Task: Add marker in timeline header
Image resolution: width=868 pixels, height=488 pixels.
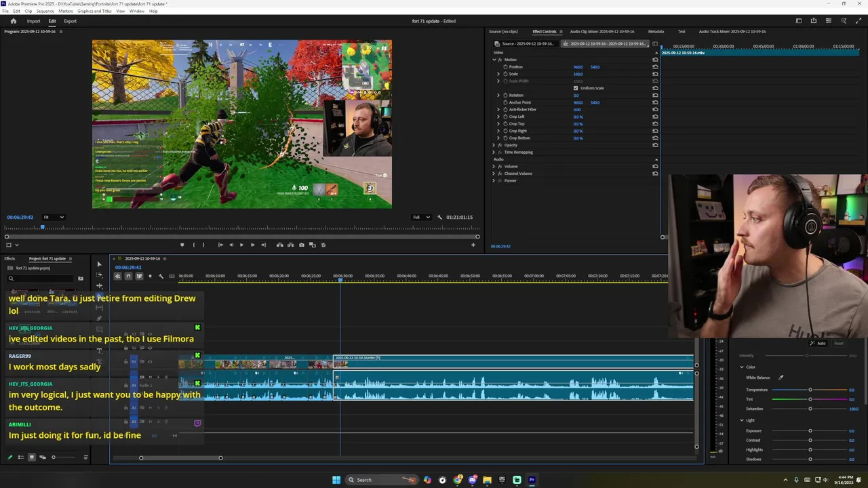Action: 150,276
